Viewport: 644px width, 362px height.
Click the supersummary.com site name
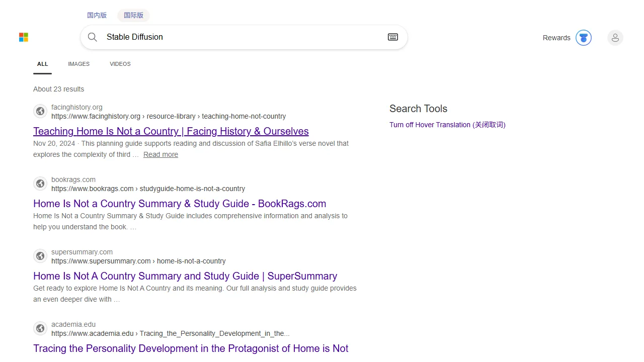pyautogui.click(x=82, y=252)
